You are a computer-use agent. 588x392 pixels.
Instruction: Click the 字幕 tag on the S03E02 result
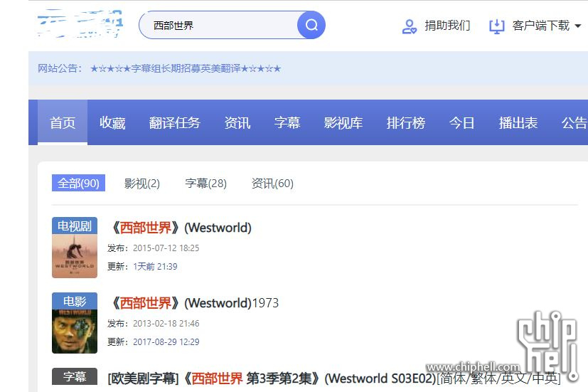(75, 376)
